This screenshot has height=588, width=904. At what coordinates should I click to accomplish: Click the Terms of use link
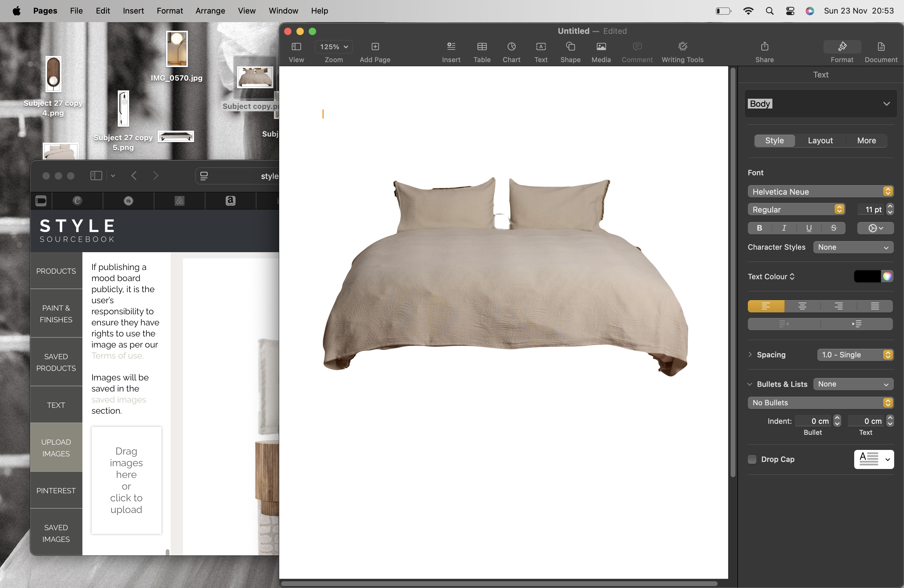click(x=117, y=356)
